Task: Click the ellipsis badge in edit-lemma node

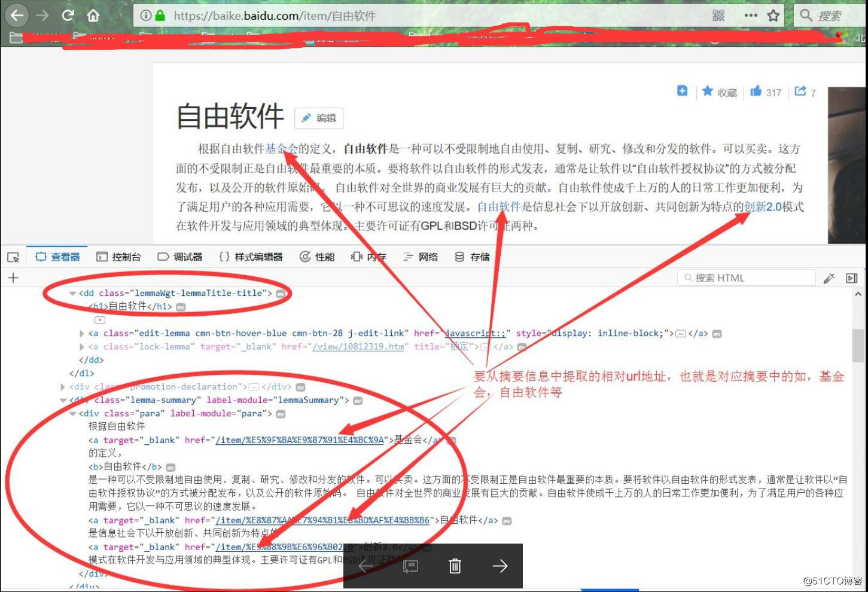Action: tap(681, 334)
